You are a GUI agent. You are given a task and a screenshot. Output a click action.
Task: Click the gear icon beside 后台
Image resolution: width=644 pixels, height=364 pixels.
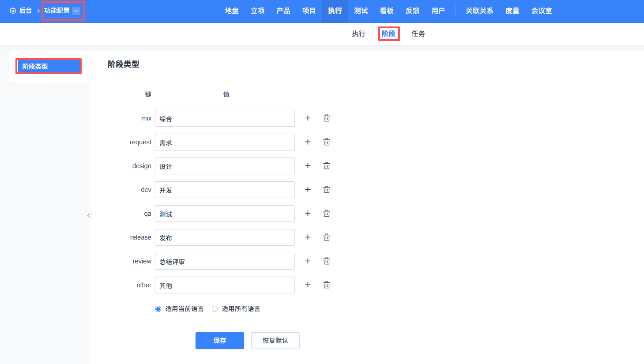pyautogui.click(x=13, y=11)
